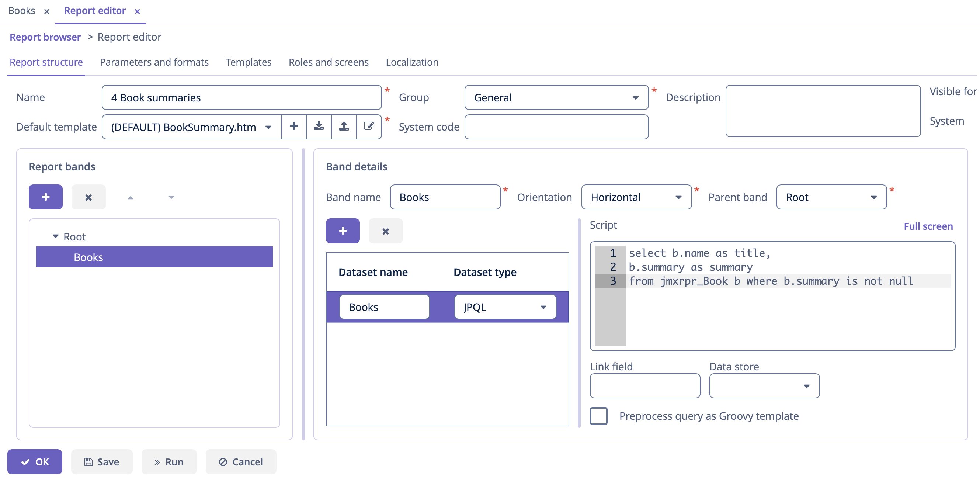This screenshot has width=980, height=478.
Task: Open the Roles and screens tab
Action: pos(329,62)
